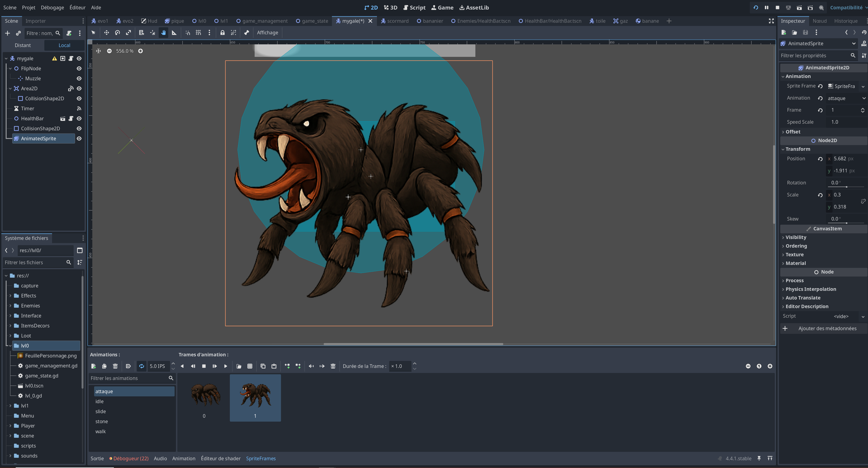Toggle animation looping button
Image resolution: width=868 pixels, height=468 pixels.
click(x=141, y=366)
